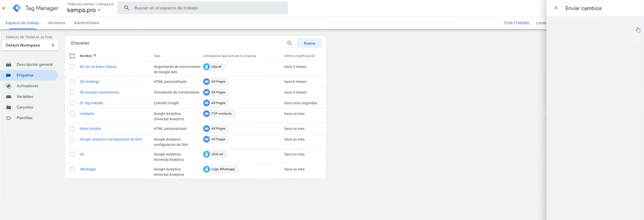Switch to Espacio de trabajo tab
Screen dimensions: 644x220
[22, 23]
